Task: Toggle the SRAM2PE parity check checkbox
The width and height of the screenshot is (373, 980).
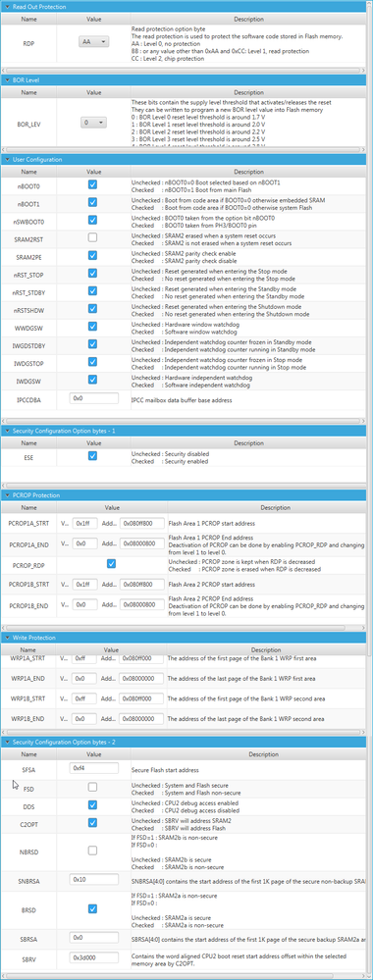Action: click(92, 255)
